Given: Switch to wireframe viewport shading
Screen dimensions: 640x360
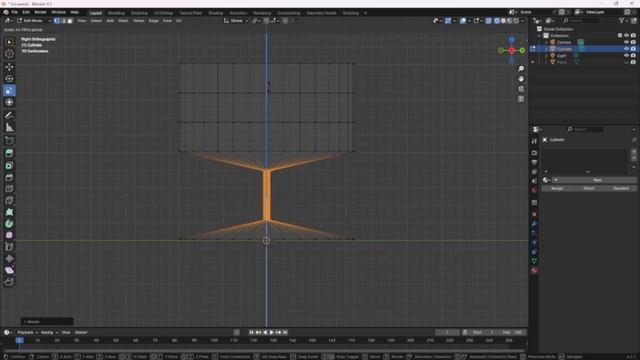Looking at the screenshot, I should 497,21.
